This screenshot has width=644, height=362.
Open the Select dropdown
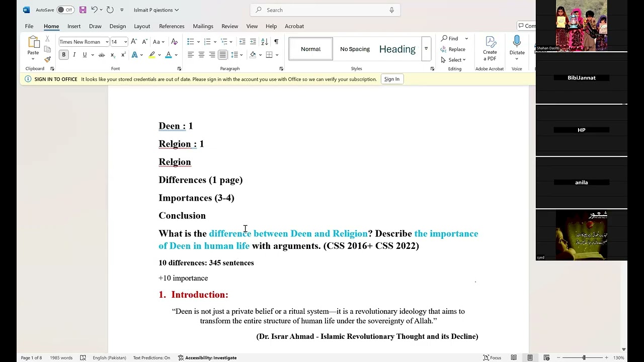click(x=453, y=60)
